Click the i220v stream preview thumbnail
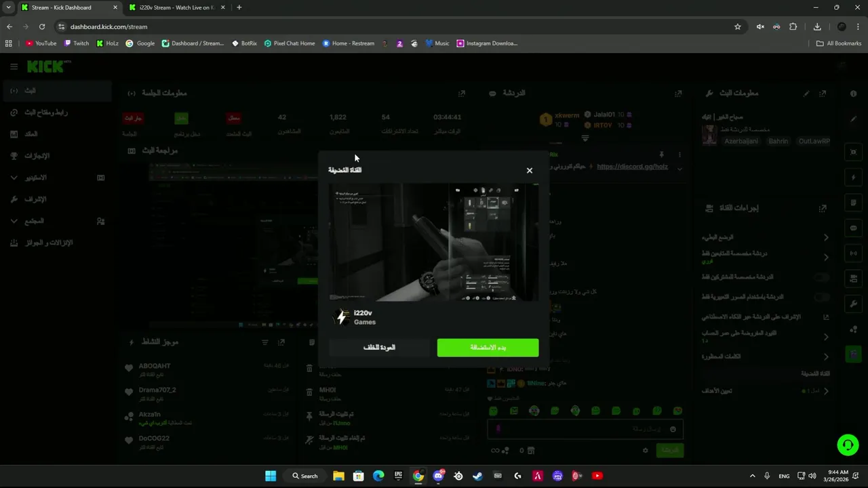This screenshot has width=868, height=488. tap(434, 242)
